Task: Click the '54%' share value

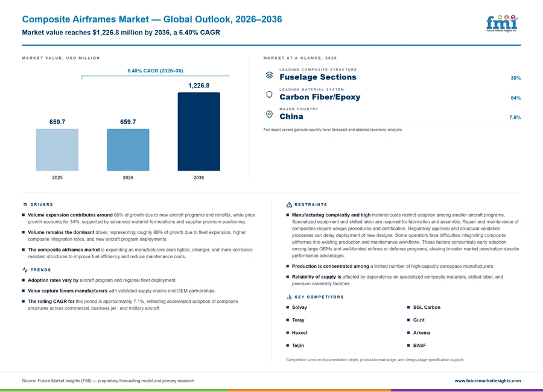Action: 516,98
